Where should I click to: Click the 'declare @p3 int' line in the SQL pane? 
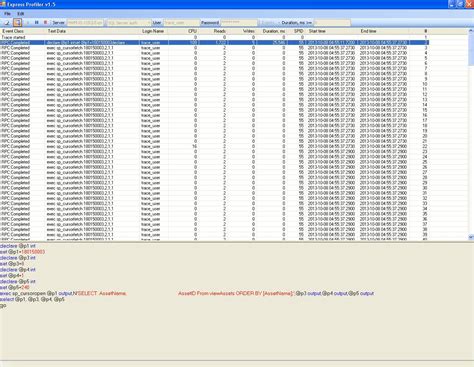[18, 258]
